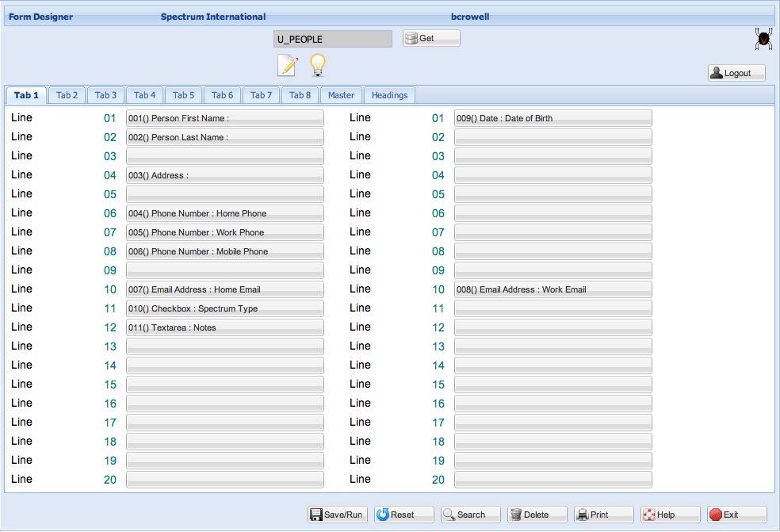This screenshot has height=532, width=780.
Task: Click the empty right column line 06 field
Action: click(553, 213)
